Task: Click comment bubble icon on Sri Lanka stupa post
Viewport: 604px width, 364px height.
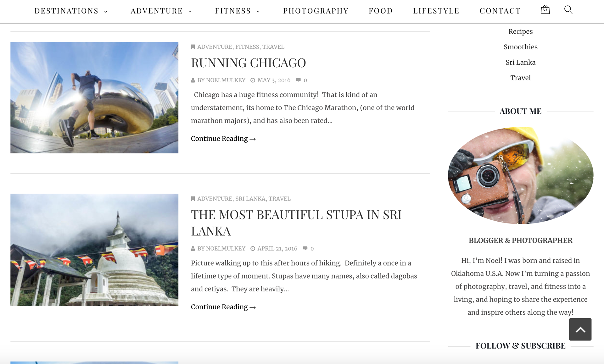Action: [x=305, y=248]
